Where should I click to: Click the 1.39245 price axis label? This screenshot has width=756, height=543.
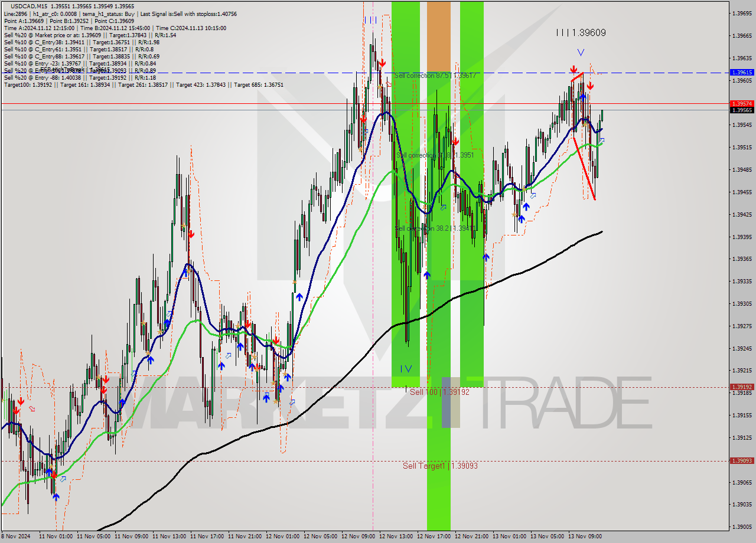(x=742, y=348)
